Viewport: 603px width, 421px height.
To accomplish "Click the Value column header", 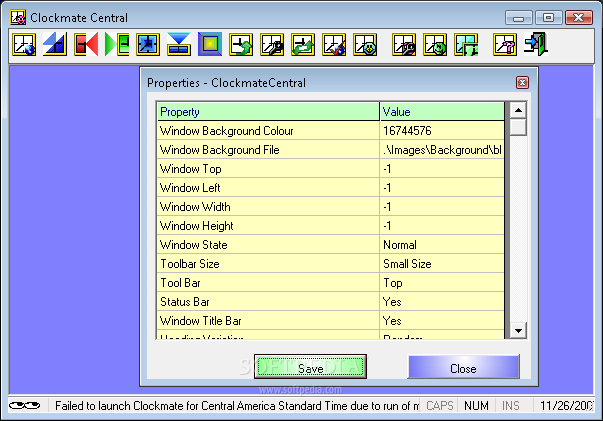I will (x=442, y=111).
